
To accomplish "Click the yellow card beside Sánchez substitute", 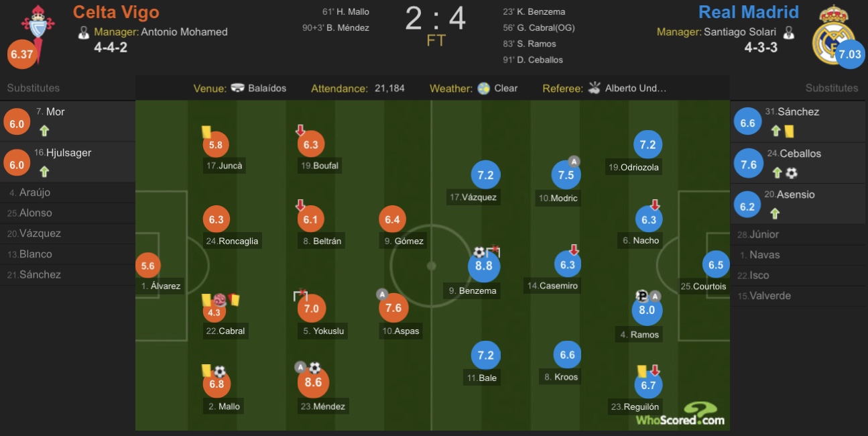I will 789,131.
